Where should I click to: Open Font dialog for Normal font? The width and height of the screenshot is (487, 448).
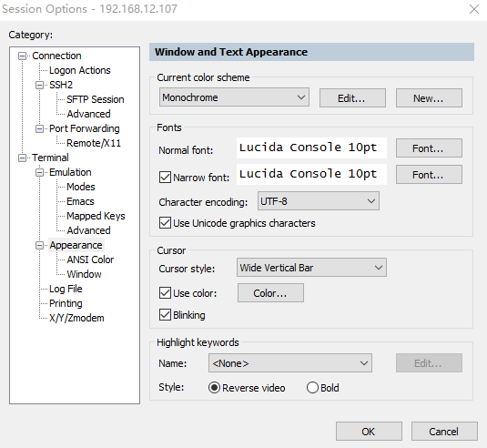point(429,148)
